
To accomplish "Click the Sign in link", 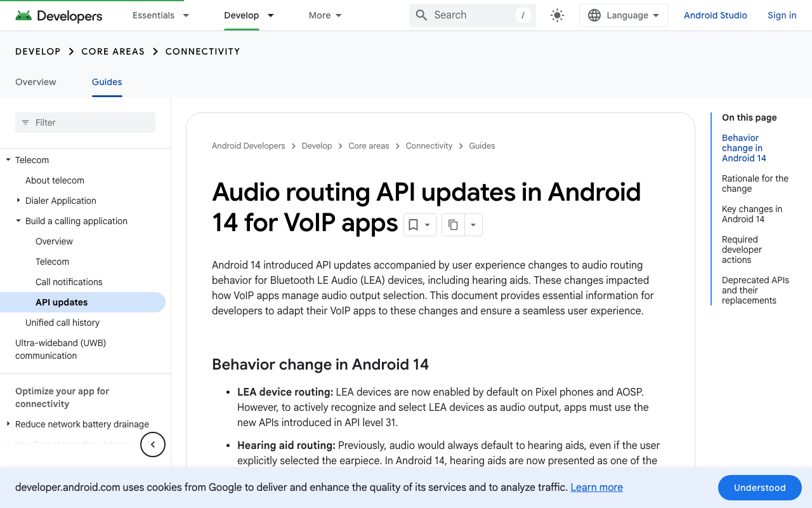I will (x=782, y=15).
